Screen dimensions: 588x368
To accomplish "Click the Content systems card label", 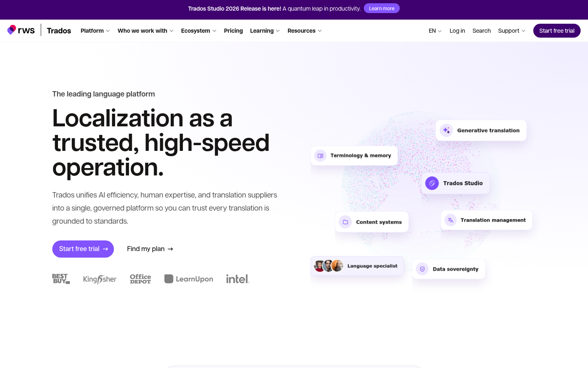I will [x=379, y=222].
